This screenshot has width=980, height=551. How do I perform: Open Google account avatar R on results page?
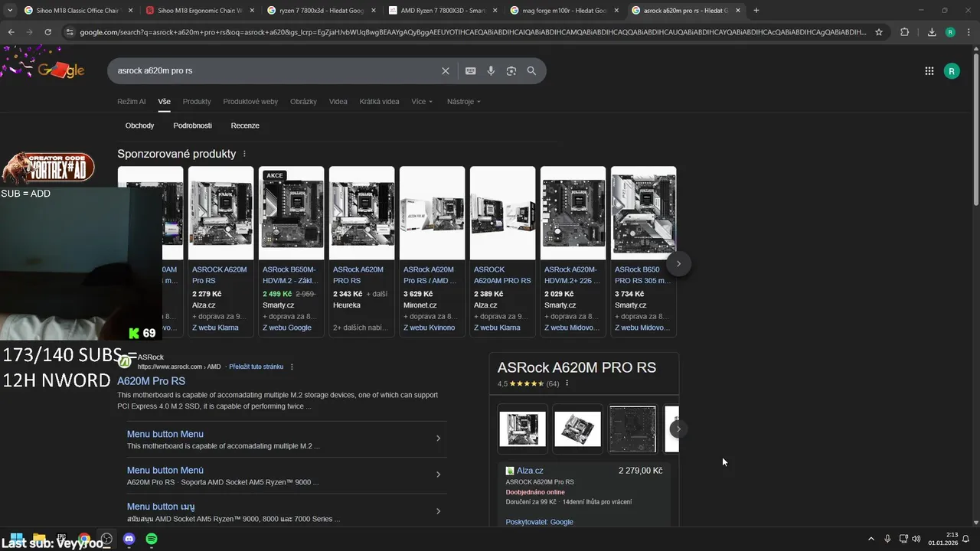tap(952, 71)
